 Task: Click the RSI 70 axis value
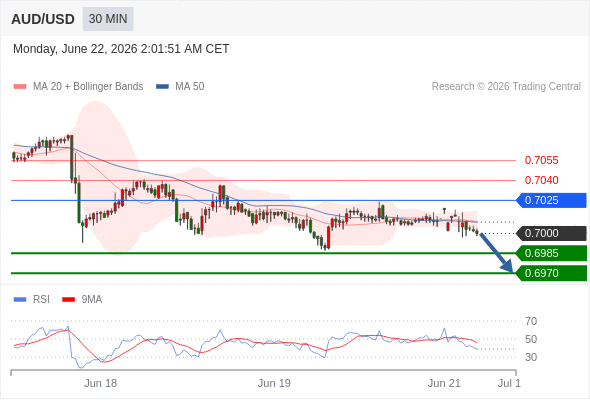coord(531,321)
